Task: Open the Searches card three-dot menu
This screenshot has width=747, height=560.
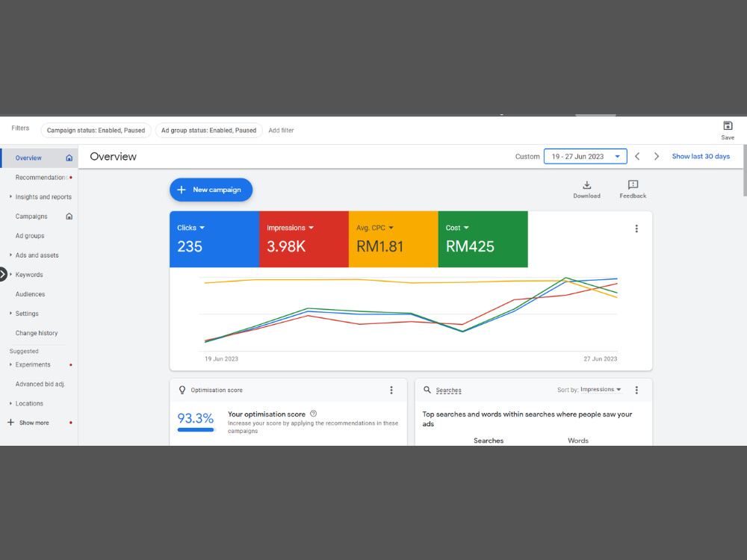Action: (636, 390)
